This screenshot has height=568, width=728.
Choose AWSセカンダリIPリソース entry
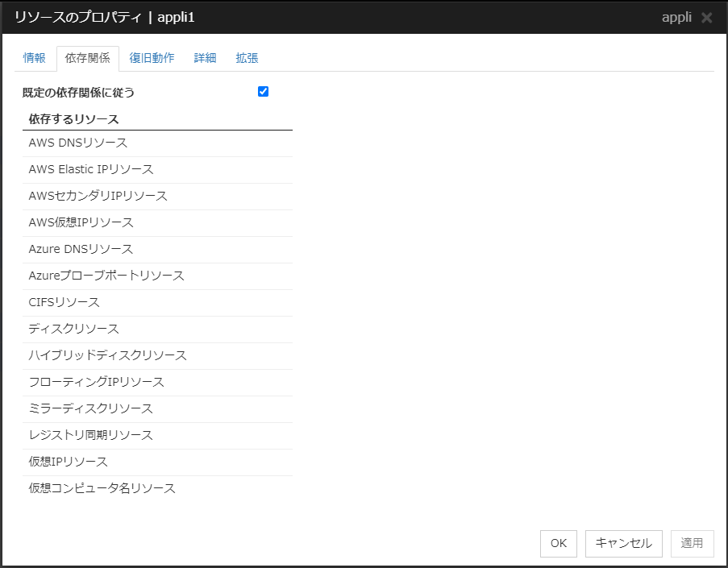(x=98, y=196)
